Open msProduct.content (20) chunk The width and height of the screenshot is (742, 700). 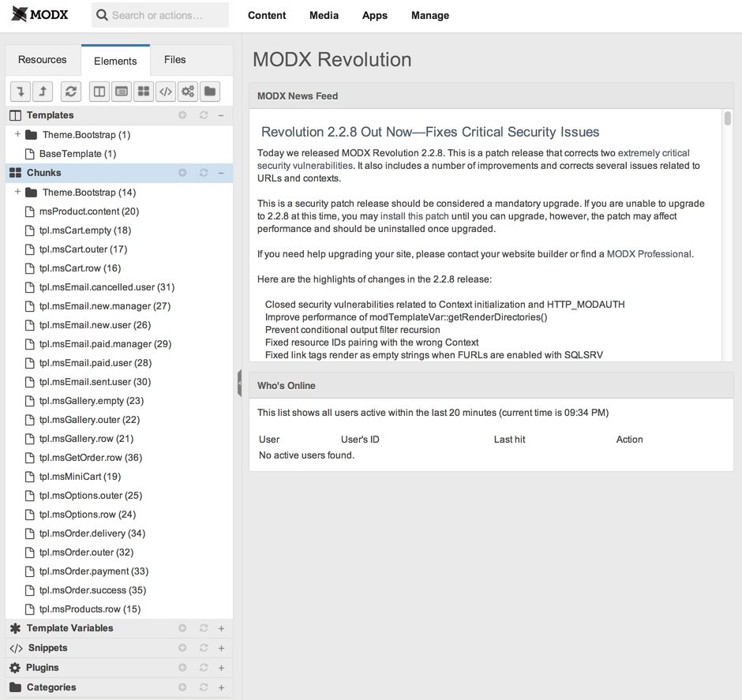(x=89, y=211)
